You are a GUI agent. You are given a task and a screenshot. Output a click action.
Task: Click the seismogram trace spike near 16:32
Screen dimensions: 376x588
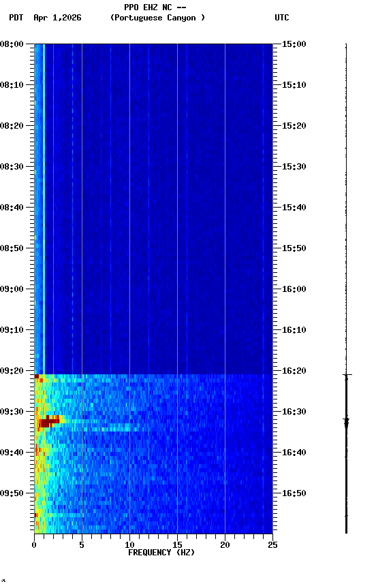pyautogui.click(x=346, y=423)
